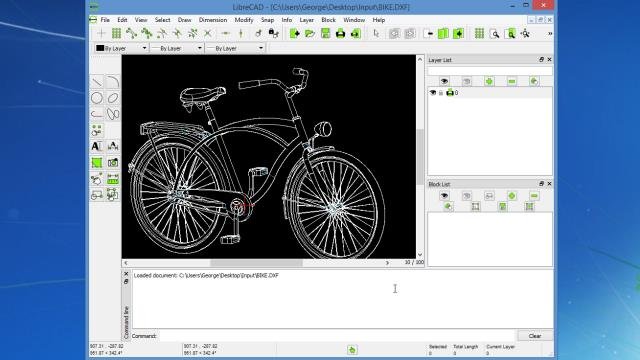Toggle lock icon of layer 0
Image resolution: width=640 pixels, height=360 pixels.
click(x=441, y=93)
